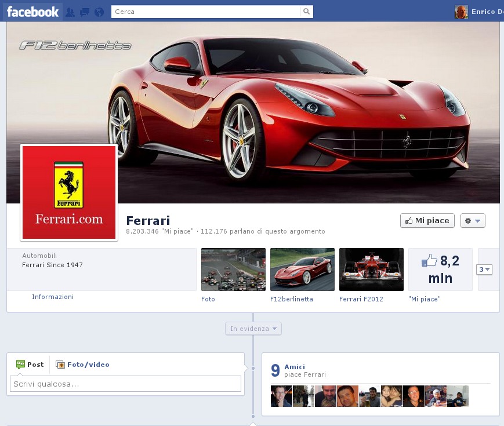Click 112.176 parlano di questo argomento text
Screen dimensions: 504x426
click(x=263, y=231)
